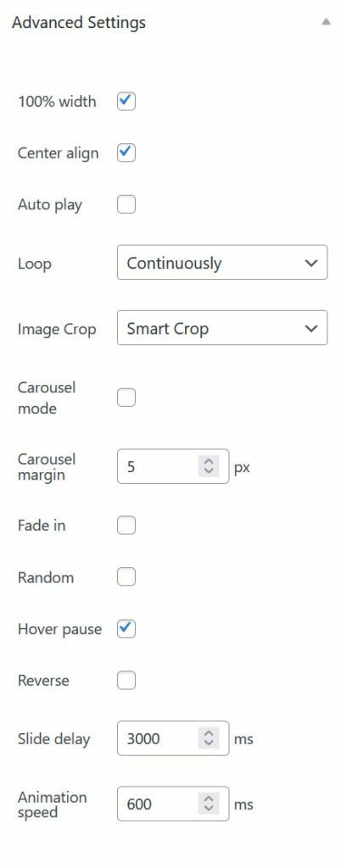
Task: Increase Slide delay using up arrow
Action: (x=209, y=733)
